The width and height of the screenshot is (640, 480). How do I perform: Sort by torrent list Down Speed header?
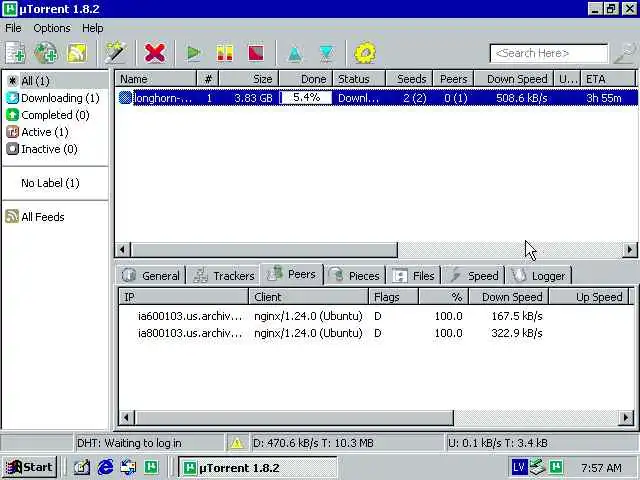pyautogui.click(x=513, y=79)
